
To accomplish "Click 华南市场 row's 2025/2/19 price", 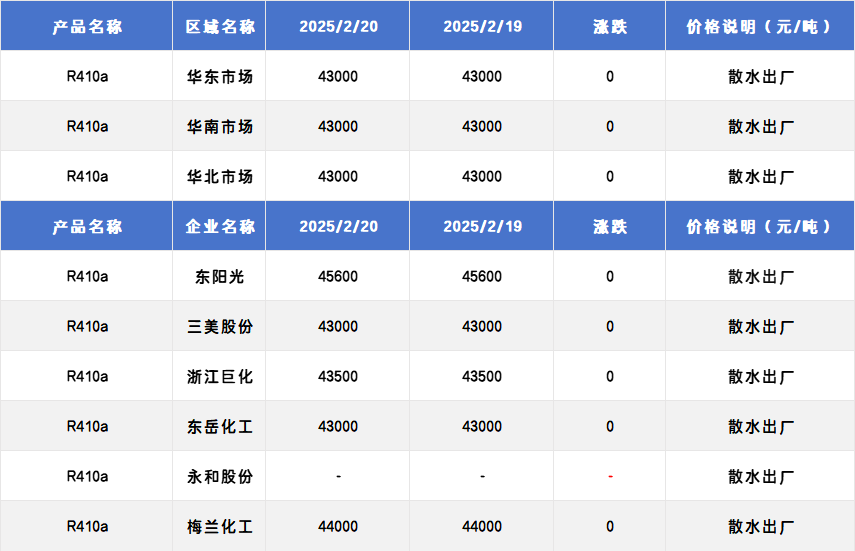I will pos(482,127).
